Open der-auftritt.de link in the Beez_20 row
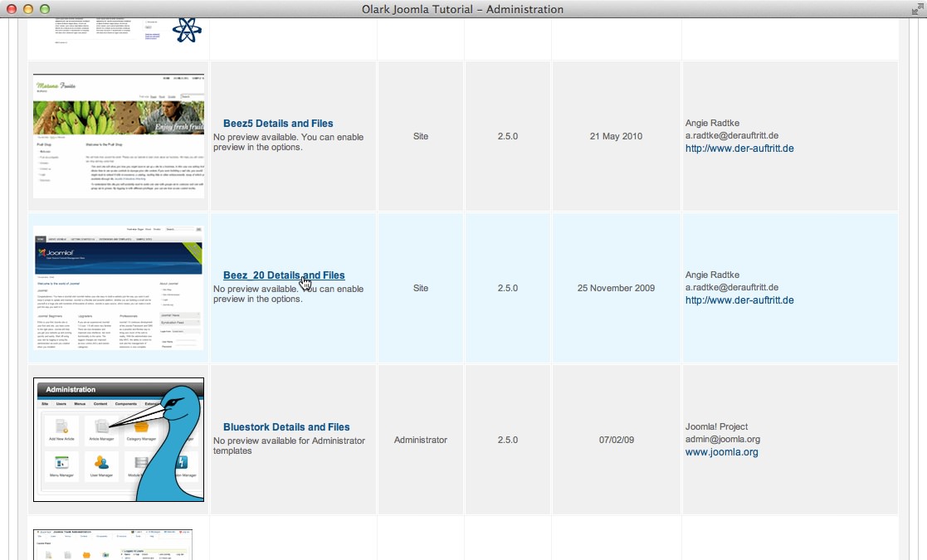 (739, 299)
